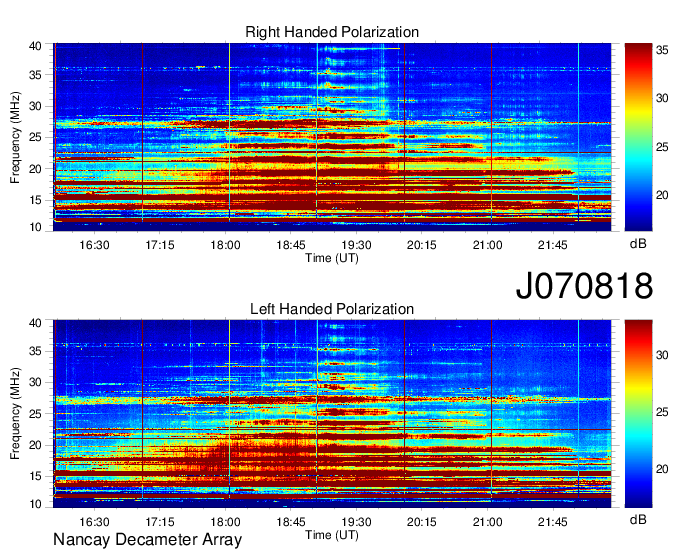Click the Left Handed Polarization spectrogram
The width and height of the screenshot is (680, 552).
(332, 414)
